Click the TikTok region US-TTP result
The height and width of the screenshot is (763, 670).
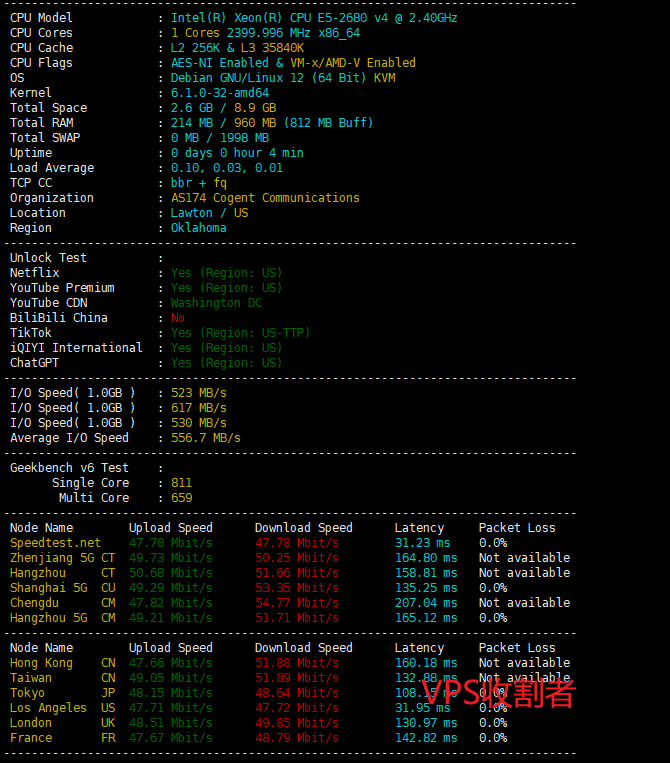click(x=240, y=333)
